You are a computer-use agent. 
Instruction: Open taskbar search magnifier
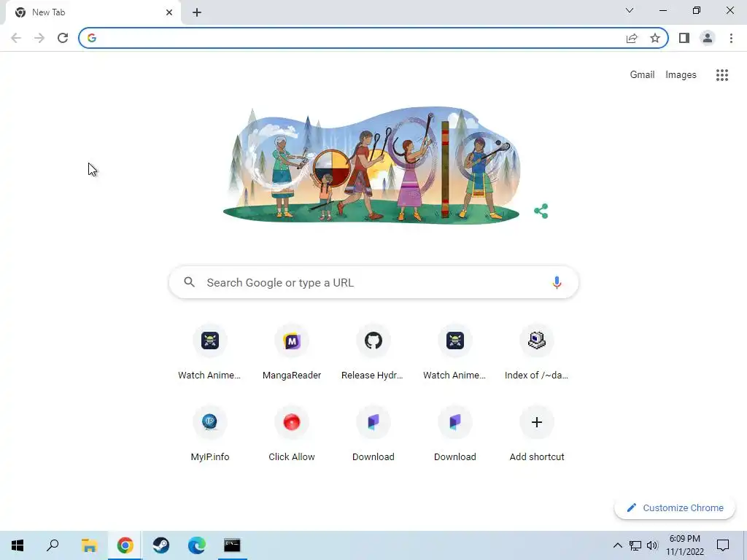tap(53, 545)
